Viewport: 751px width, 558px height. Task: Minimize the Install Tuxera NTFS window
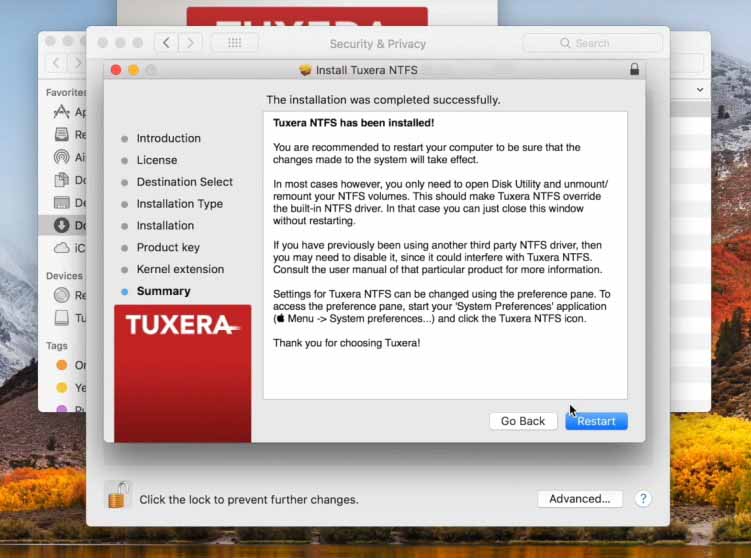134,70
